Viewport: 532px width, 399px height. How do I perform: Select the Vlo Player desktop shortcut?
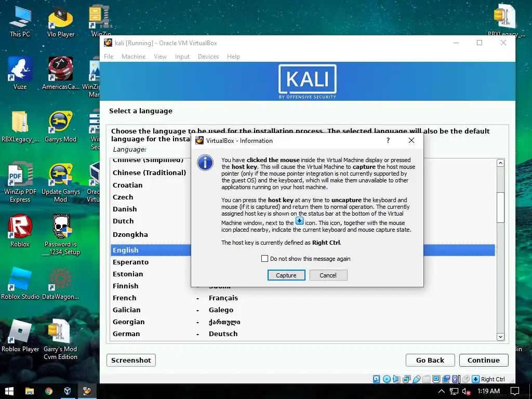click(x=61, y=21)
